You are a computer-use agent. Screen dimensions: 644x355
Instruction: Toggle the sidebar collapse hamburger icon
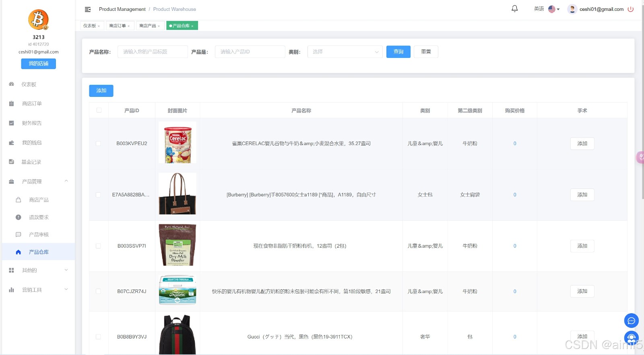pyautogui.click(x=88, y=9)
